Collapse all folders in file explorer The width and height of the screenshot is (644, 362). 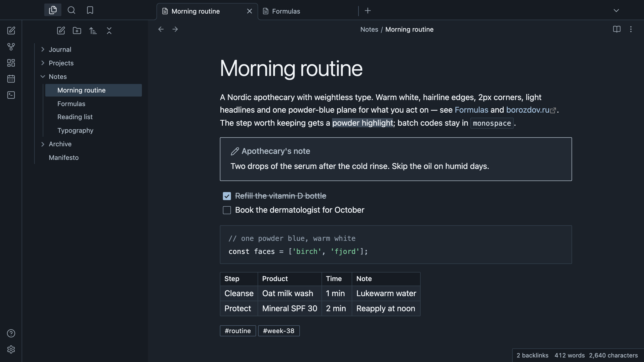click(x=109, y=31)
